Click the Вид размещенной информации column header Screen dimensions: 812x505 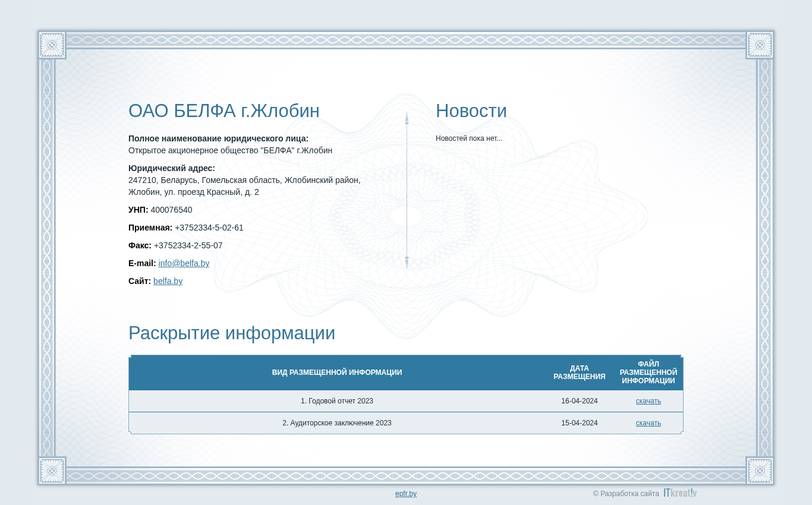pos(337,373)
